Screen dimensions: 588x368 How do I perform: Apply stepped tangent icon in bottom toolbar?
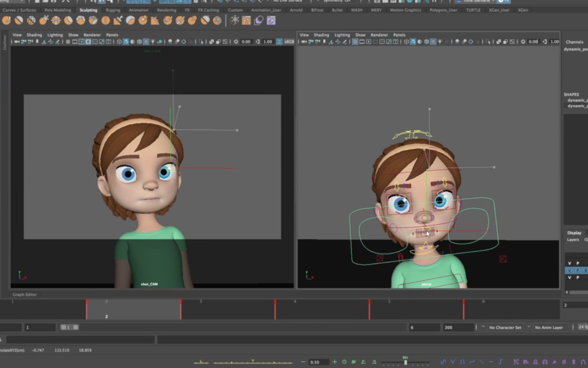point(500,361)
